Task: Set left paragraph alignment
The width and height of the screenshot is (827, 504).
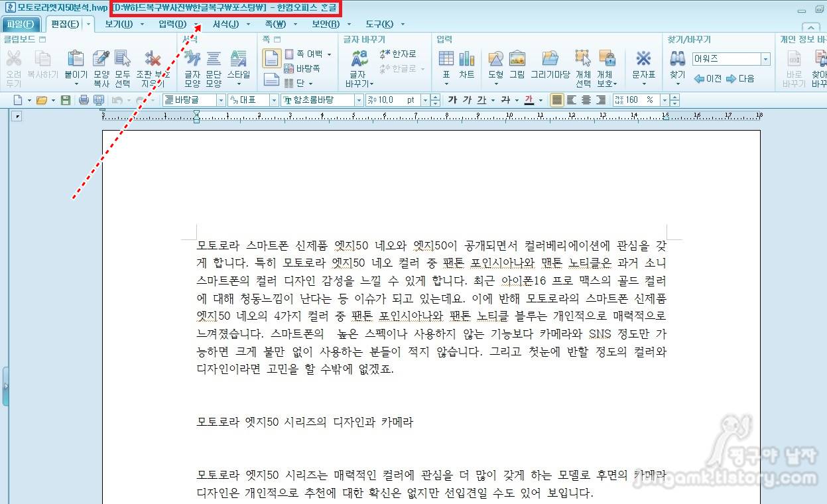Action: [572, 100]
